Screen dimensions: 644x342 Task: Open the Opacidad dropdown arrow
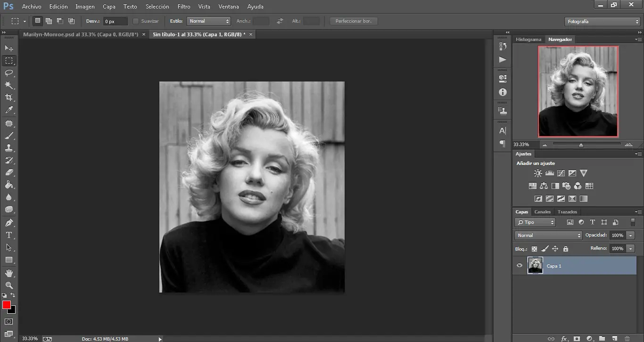click(x=631, y=236)
